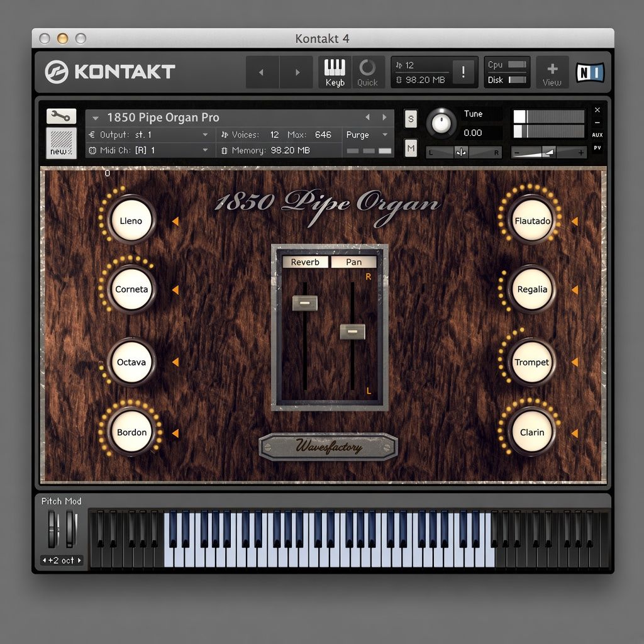644x644 pixels.
Task: Click the Mod wheel
Action: (x=70, y=529)
